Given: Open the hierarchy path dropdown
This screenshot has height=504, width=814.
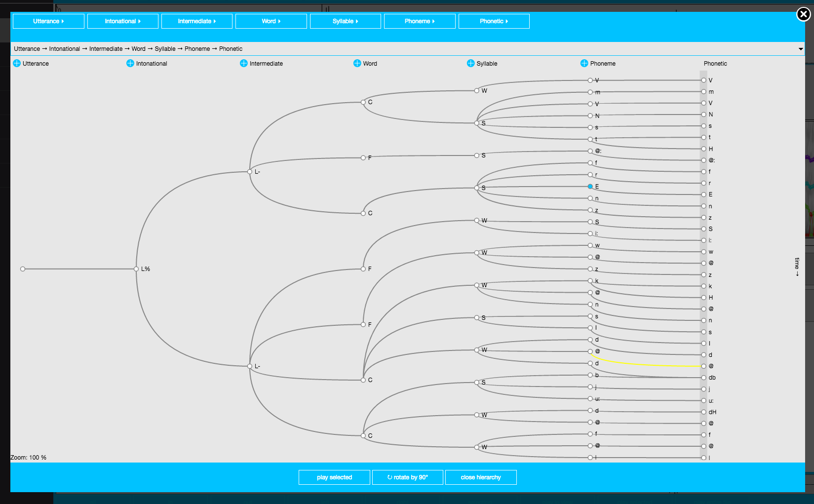Looking at the screenshot, I should point(800,49).
